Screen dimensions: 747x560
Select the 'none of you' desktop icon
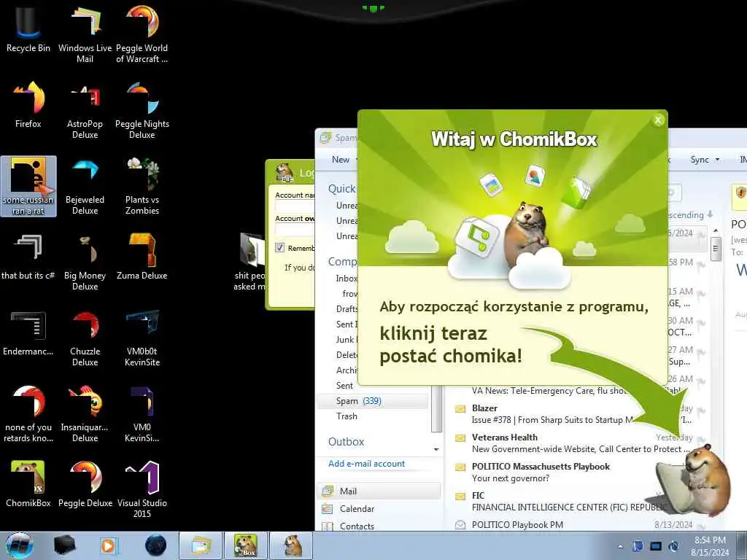(28, 414)
